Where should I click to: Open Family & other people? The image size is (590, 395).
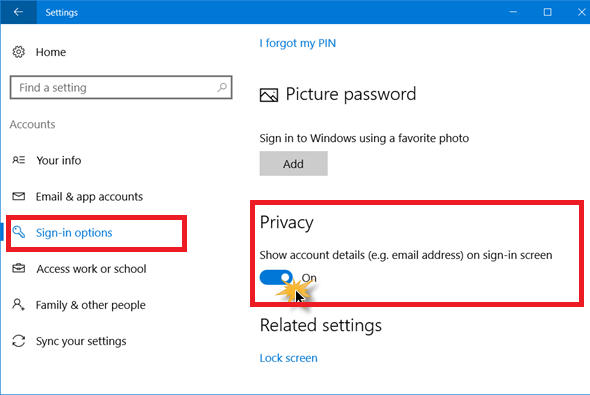pos(90,305)
